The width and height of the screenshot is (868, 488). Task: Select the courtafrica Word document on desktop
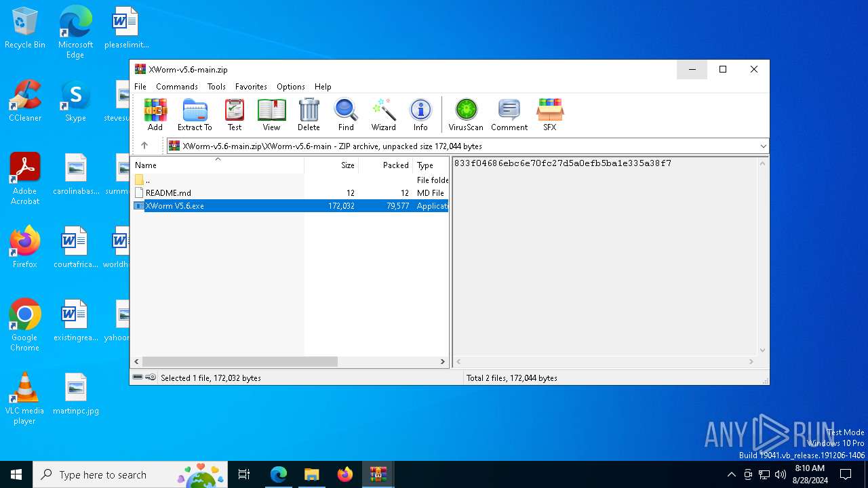(x=75, y=247)
